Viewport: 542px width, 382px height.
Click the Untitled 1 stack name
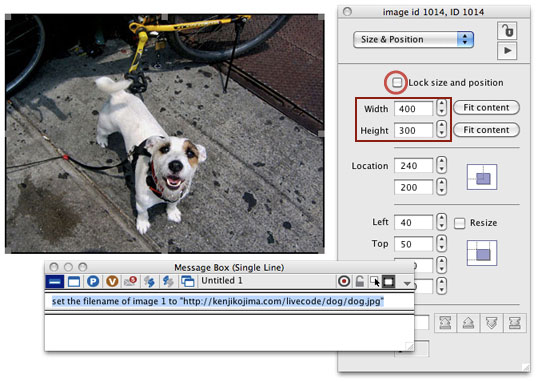point(222,281)
